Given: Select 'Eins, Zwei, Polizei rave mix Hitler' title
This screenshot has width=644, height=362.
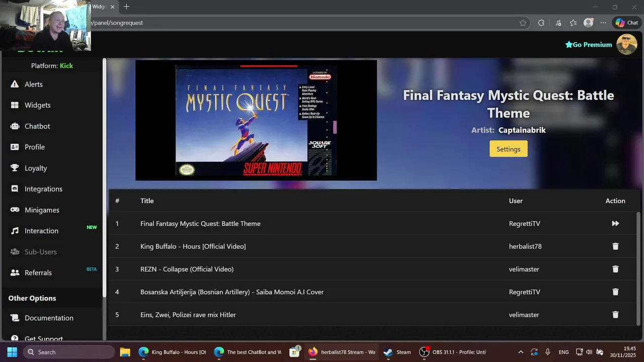Looking at the screenshot, I should pos(188,315).
